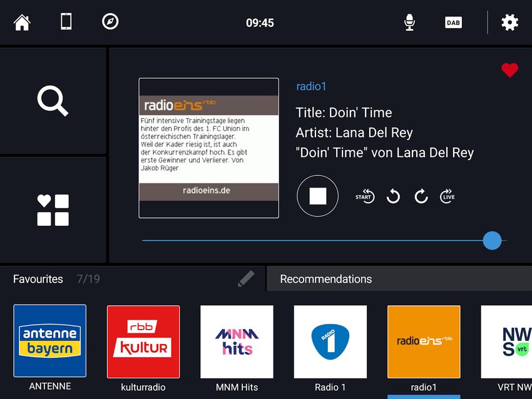Image resolution: width=532 pixels, height=399 pixels.
Task: Click 'Title: Doin' Time' text
Action: click(344, 113)
